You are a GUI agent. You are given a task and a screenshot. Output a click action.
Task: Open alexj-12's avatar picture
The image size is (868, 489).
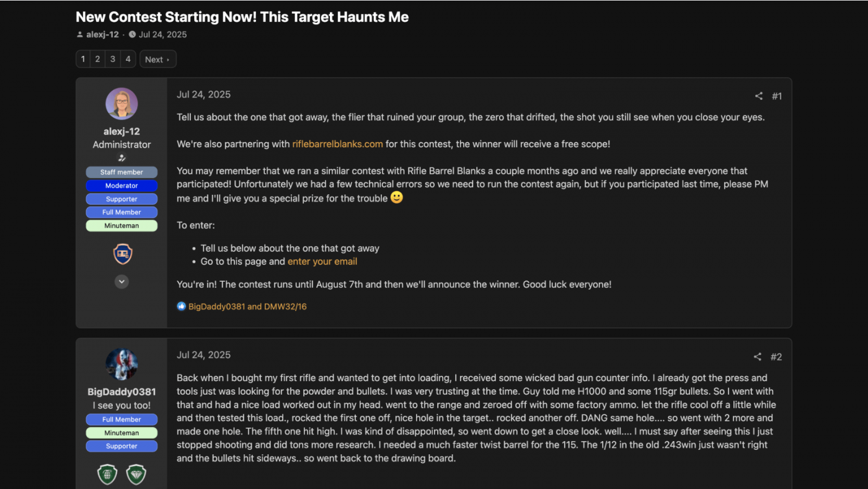[x=122, y=104]
